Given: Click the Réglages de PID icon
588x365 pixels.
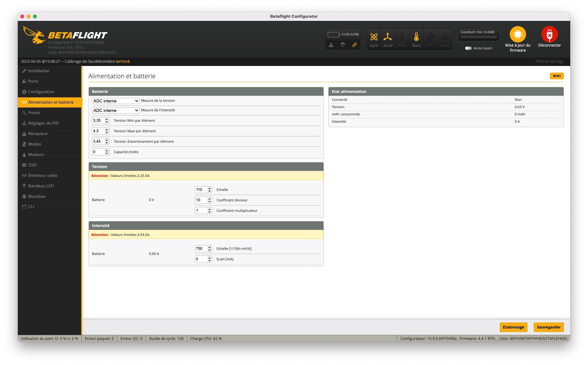Looking at the screenshot, I should (x=24, y=123).
